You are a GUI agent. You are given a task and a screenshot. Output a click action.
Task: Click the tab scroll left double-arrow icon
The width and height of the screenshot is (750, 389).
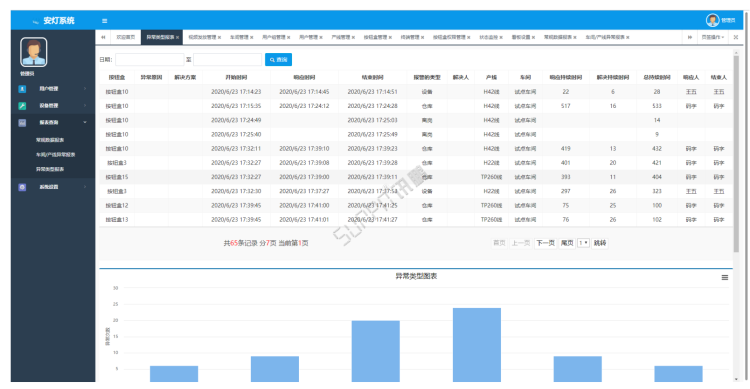point(103,37)
